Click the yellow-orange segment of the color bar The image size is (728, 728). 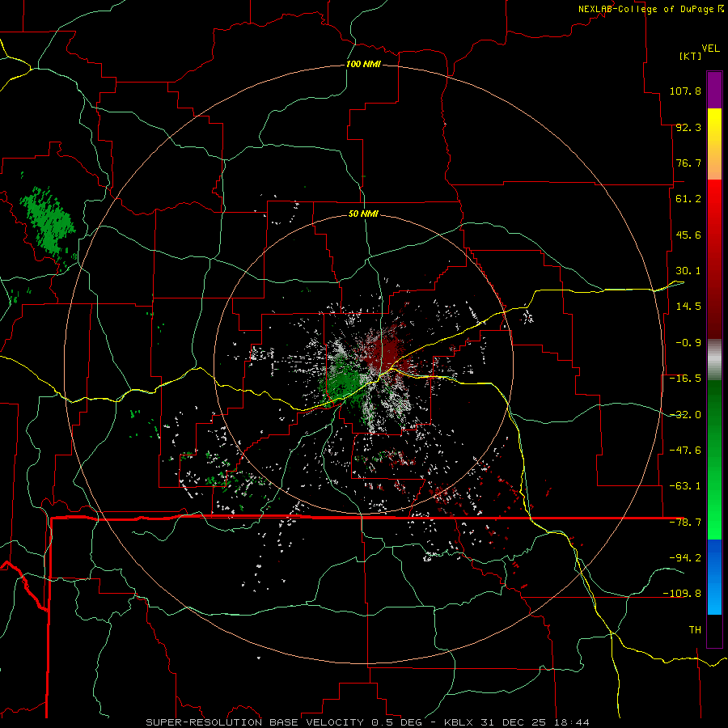pos(714,144)
